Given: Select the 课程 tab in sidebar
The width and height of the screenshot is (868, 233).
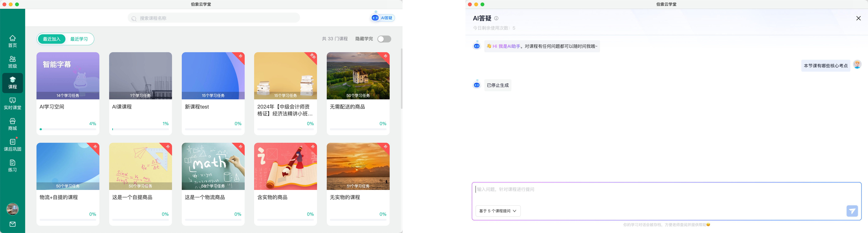Looking at the screenshot, I should pyautogui.click(x=12, y=83).
